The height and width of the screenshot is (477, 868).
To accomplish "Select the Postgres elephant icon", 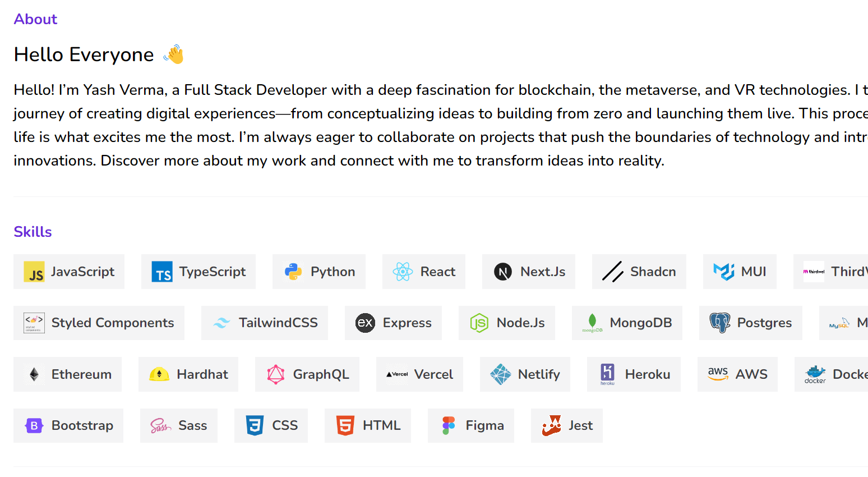I will [x=720, y=323].
